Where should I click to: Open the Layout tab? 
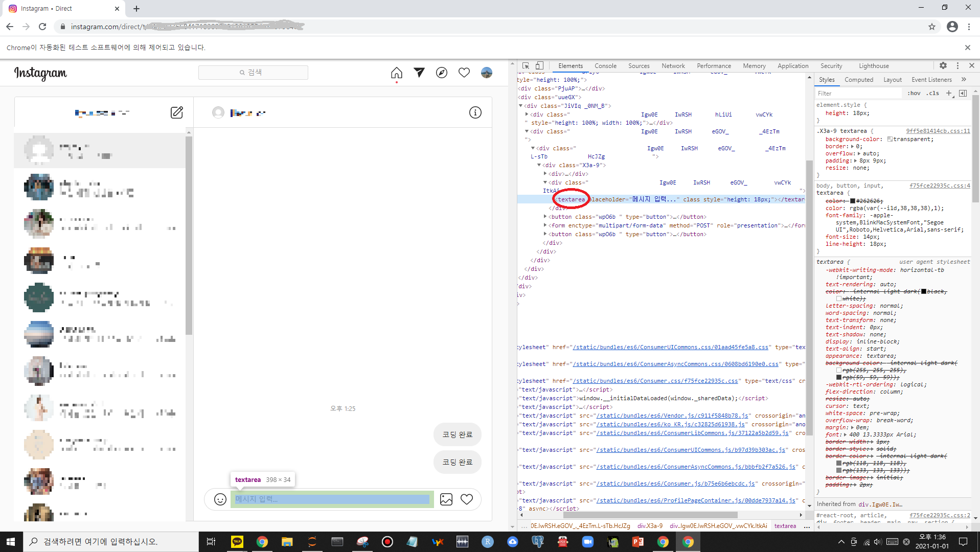[893, 80]
